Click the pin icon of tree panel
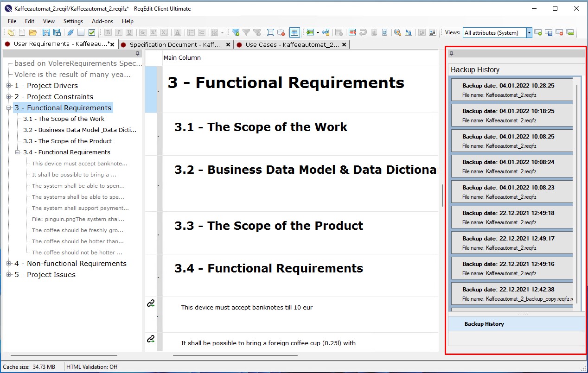Image resolution: width=588 pixels, height=373 pixels. [138, 53]
